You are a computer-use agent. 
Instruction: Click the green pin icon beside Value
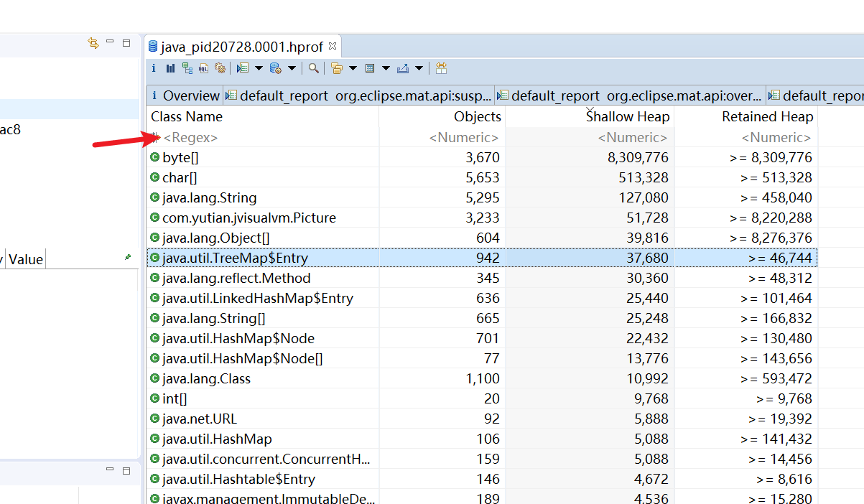click(x=128, y=257)
